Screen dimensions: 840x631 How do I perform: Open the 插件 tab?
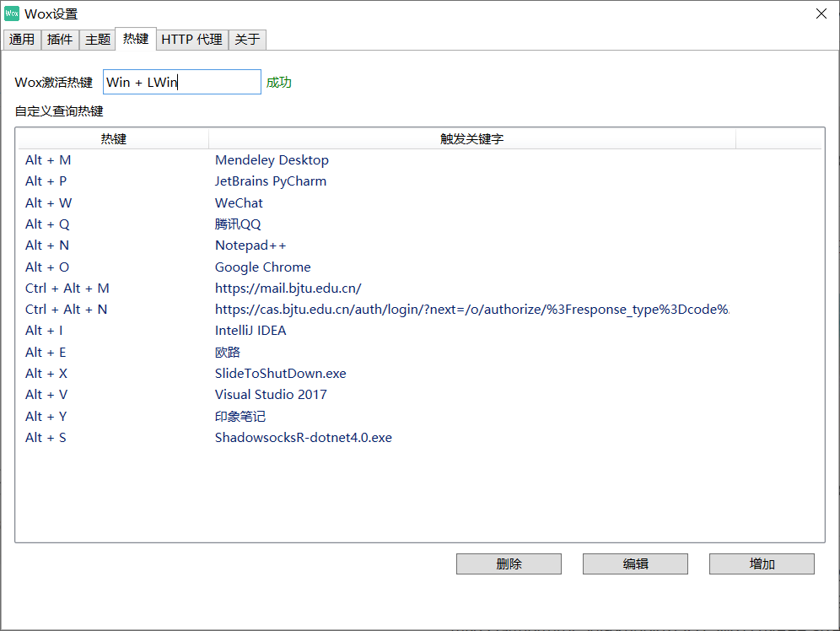point(60,40)
